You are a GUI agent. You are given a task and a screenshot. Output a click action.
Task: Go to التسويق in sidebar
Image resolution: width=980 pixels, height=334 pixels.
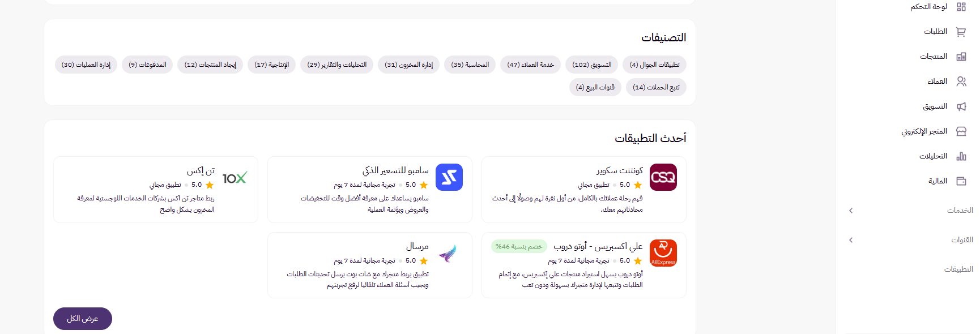click(x=935, y=106)
